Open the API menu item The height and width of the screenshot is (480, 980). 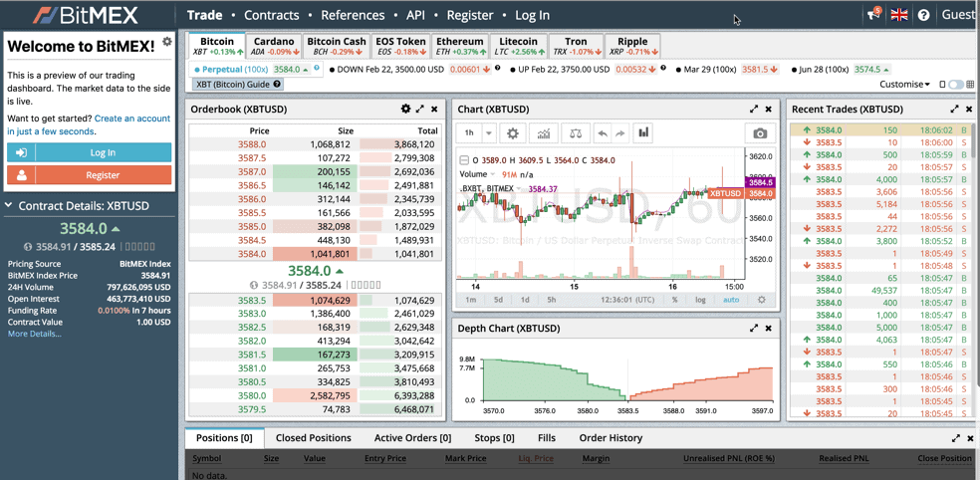point(416,15)
